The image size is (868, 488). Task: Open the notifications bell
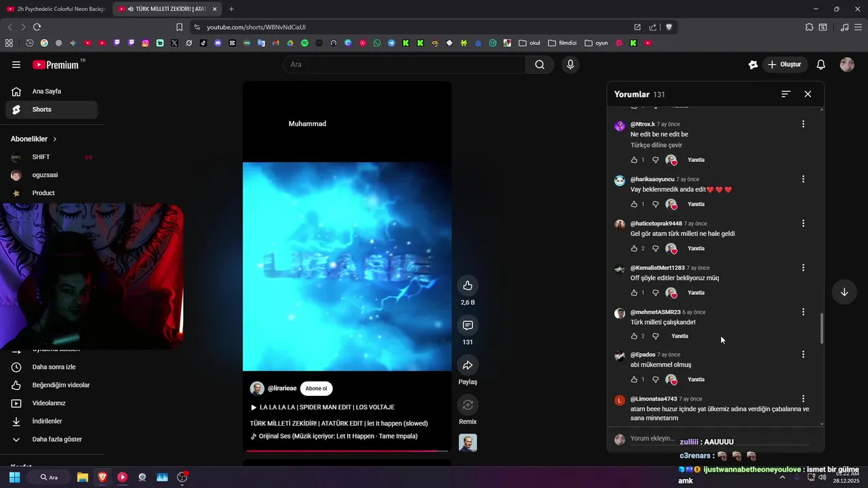coord(821,64)
